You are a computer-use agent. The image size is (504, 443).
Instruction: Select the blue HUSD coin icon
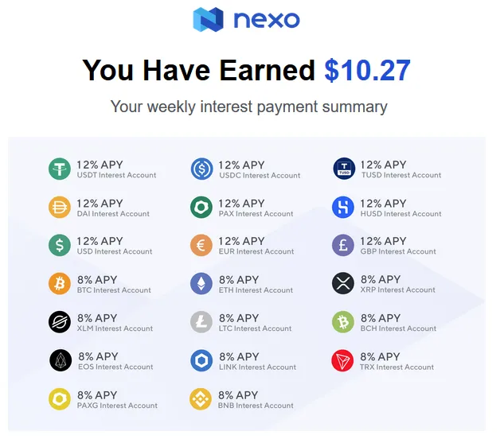343,207
